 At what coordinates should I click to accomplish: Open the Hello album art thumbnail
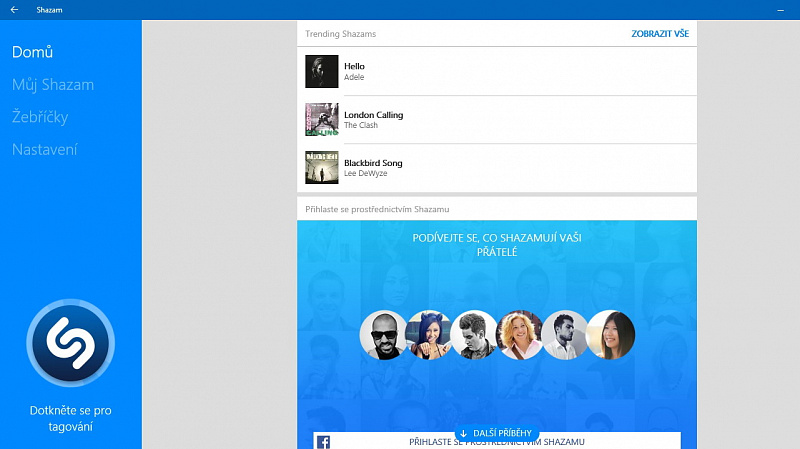[321, 71]
